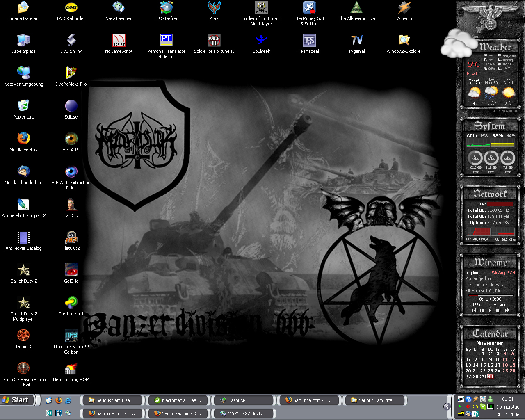Start Personal Translator 2006 Pro
The image size is (525, 420).
pyautogui.click(x=166, y=46)
